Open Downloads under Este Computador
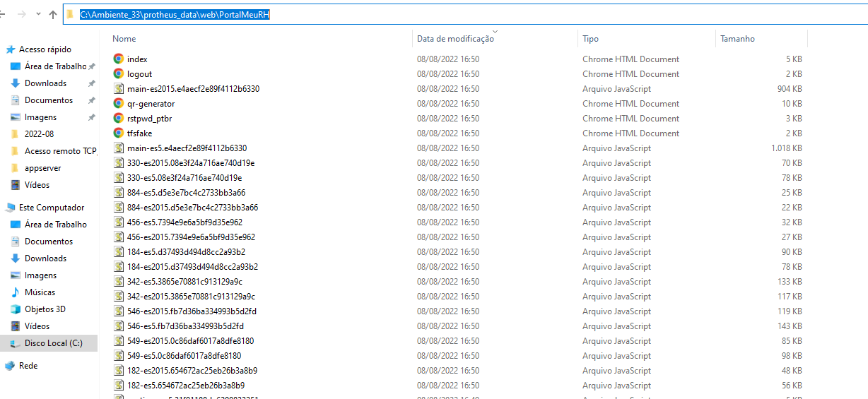868x399 pixels. pos(46,258)
